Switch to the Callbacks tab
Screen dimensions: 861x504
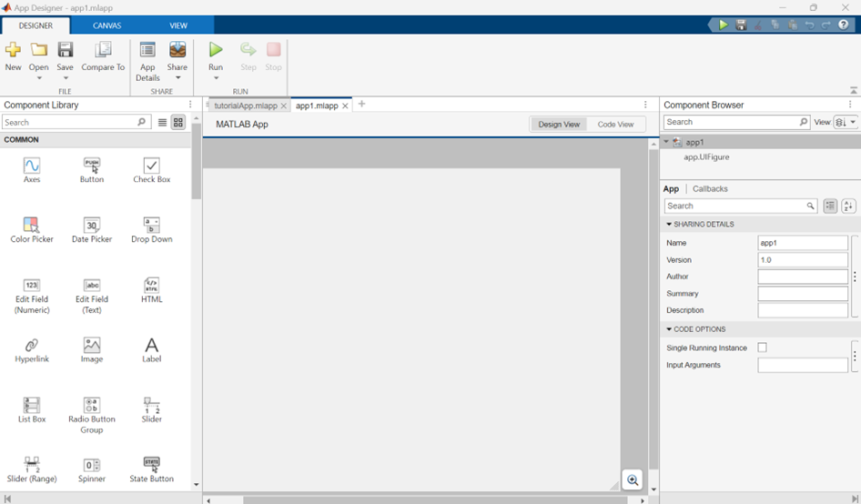(x=710, y=188)
